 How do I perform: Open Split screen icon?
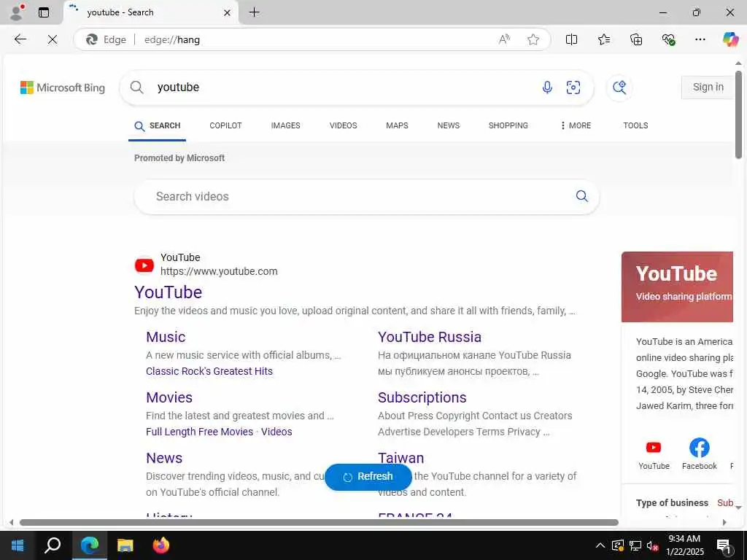point(571,39)
